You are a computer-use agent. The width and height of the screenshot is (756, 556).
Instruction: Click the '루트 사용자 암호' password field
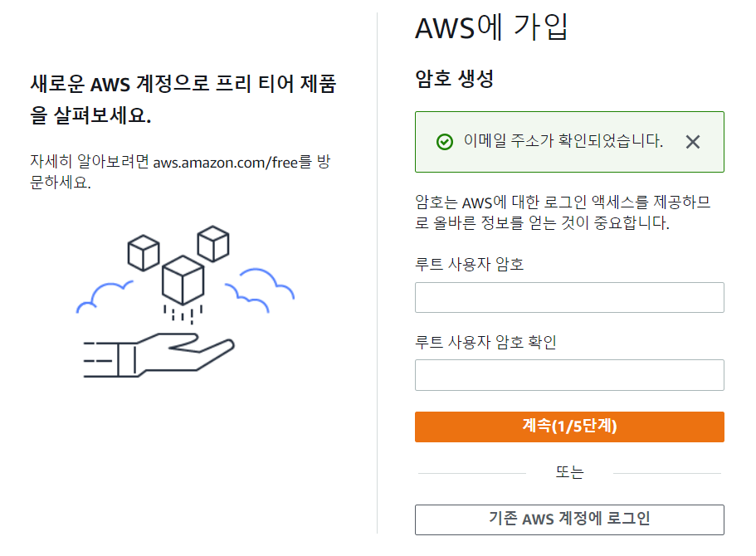pyautogui.click(x=569, y=297)
